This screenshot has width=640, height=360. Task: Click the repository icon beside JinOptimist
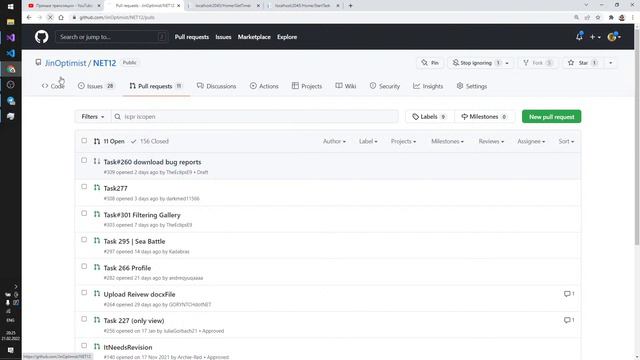38,62
